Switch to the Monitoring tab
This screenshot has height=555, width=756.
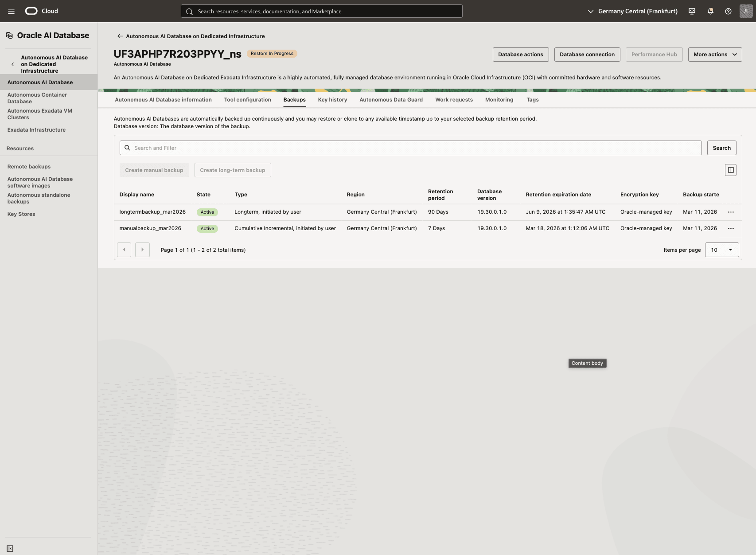(x=499, y=100)
